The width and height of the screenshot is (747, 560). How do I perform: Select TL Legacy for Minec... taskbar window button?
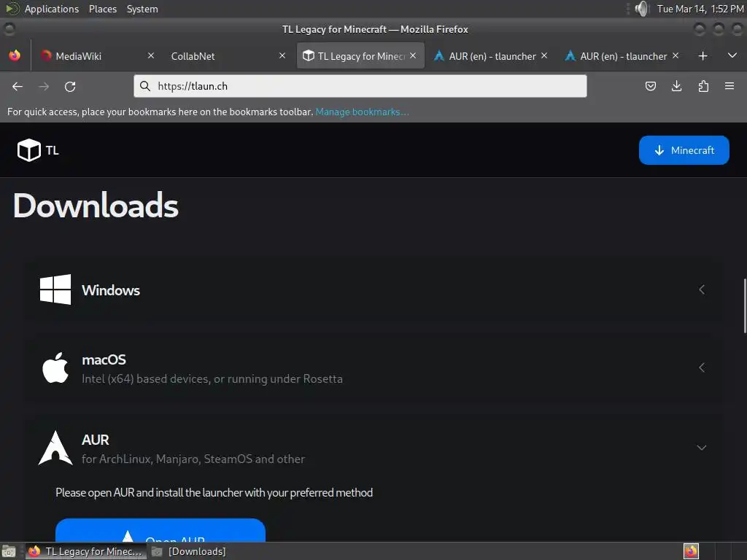pos(86,551)
